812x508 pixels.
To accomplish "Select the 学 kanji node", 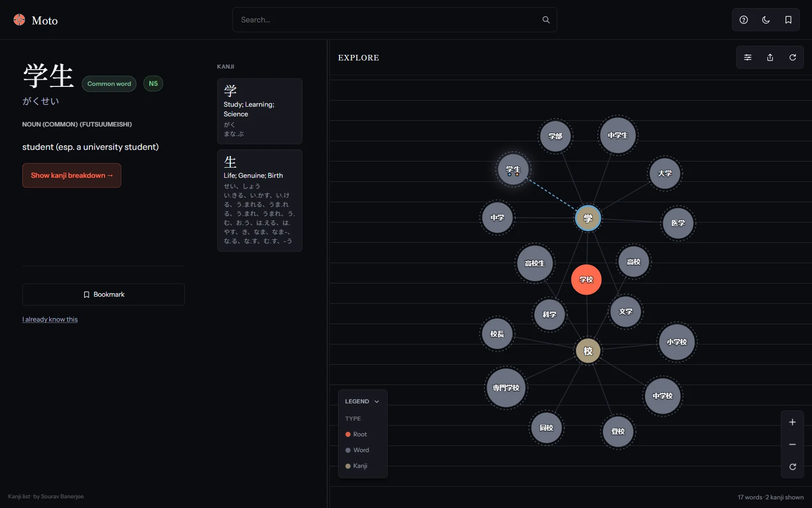I will pos(588,218).
